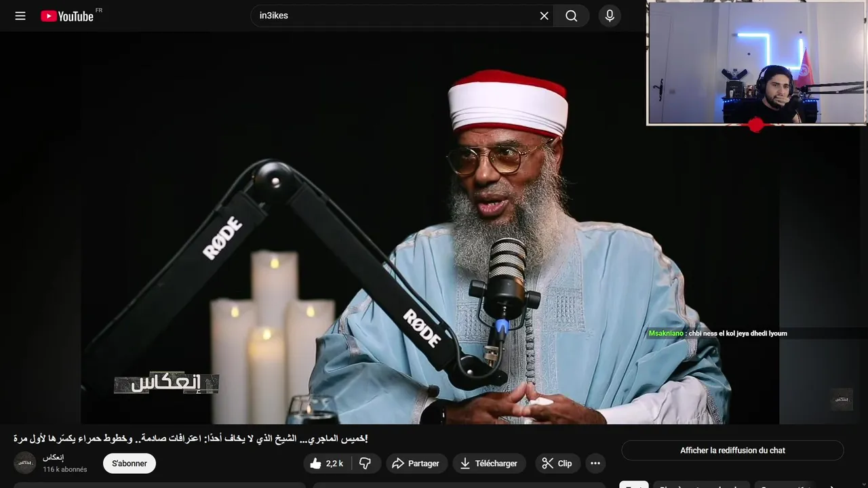868x488 pixels.
Task: Open more actions three-dot menu
Action: (x=595, y=464)
